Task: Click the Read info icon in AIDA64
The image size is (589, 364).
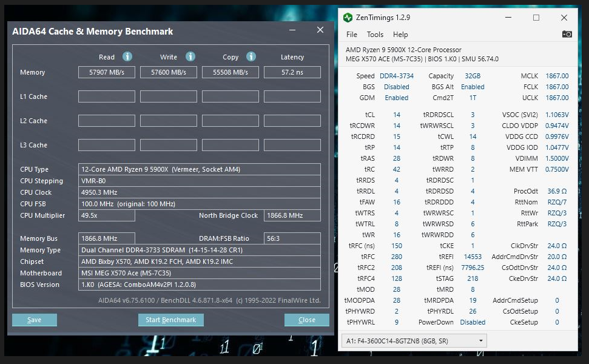Action: (x=127, y=56)
